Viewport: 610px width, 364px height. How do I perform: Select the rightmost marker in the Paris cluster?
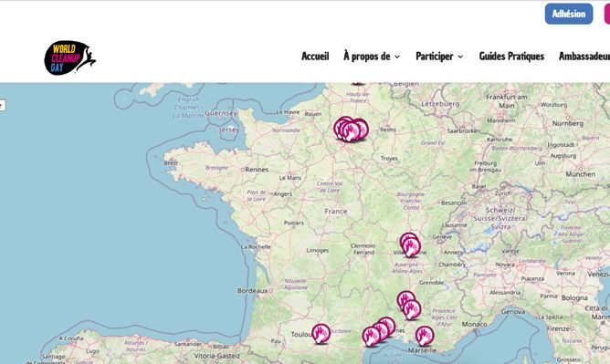(360, 129)
